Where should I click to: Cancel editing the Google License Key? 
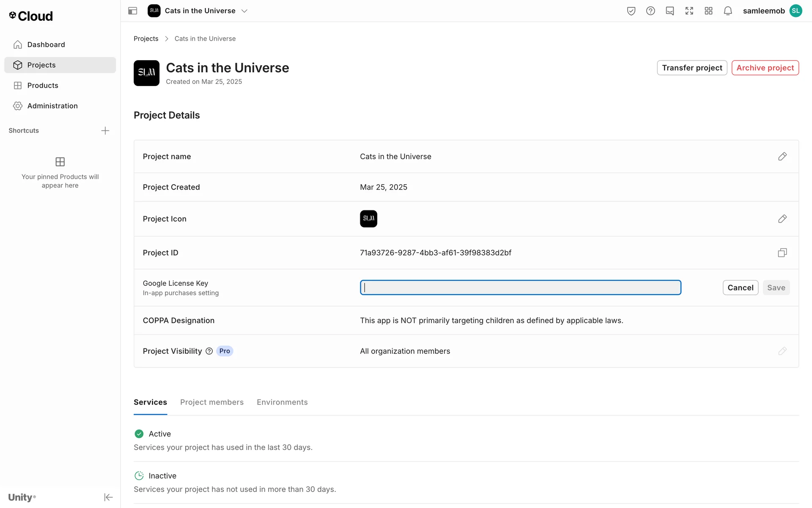(x=740, y=287)
